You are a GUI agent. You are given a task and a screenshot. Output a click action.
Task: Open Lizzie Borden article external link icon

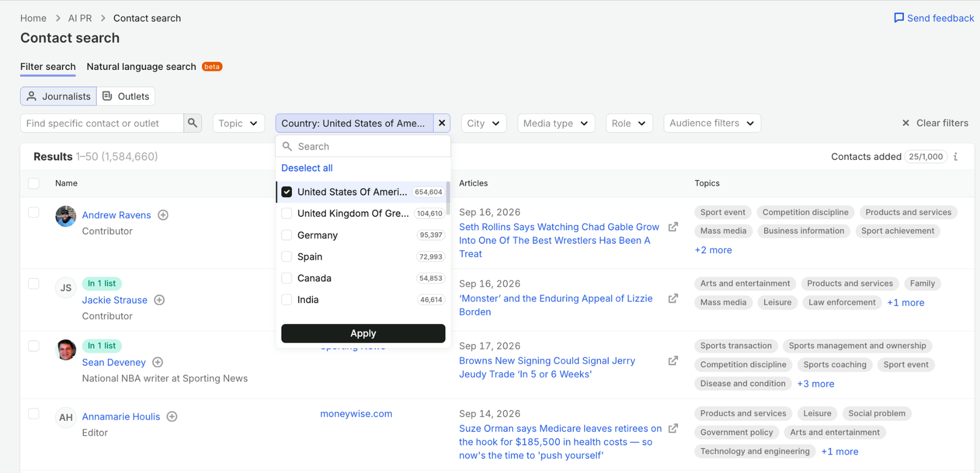pyautogui.click(x=673, y=298)
